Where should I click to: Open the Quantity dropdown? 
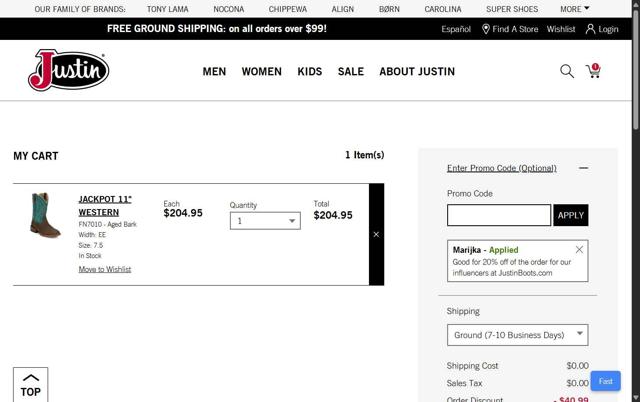[265, 221]
